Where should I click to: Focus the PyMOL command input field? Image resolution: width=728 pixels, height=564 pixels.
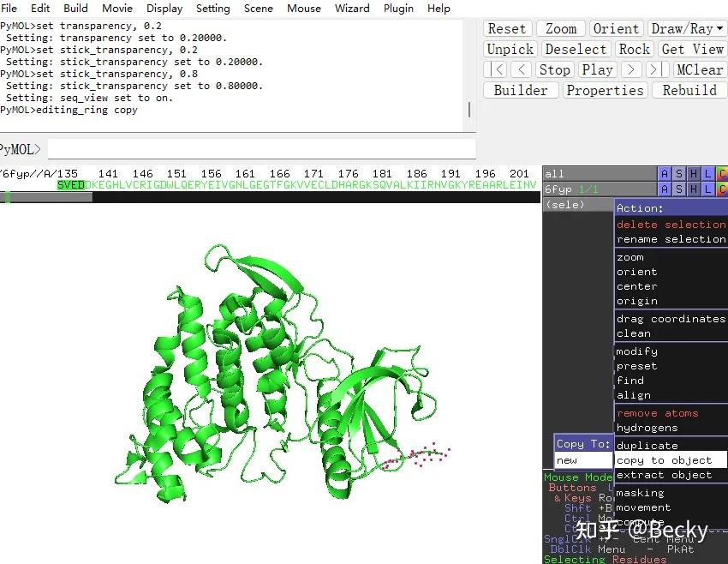click(262, 150)
